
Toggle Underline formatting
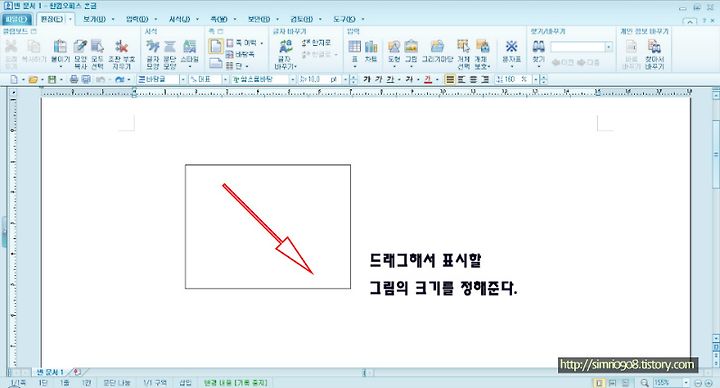point(390,79)
